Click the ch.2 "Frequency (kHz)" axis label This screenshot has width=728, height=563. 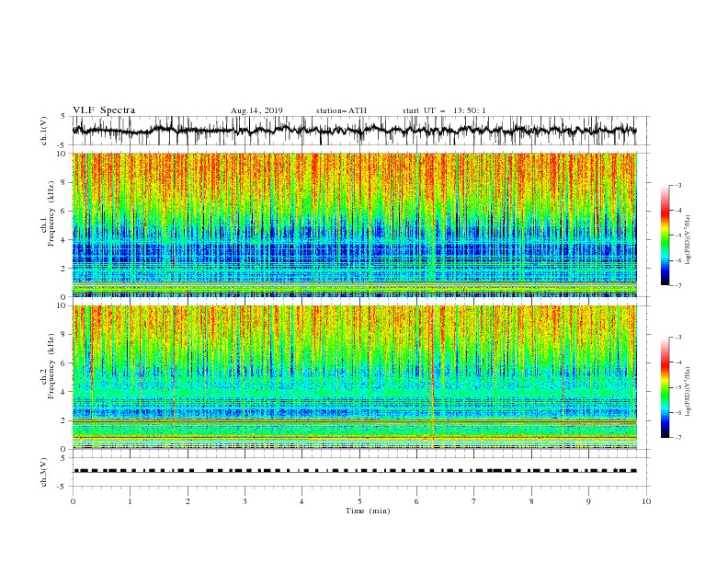pyautogui.click(x=51, y=365)
